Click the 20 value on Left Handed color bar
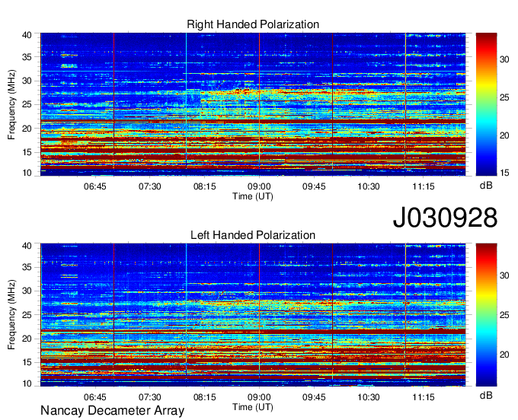 504,355
